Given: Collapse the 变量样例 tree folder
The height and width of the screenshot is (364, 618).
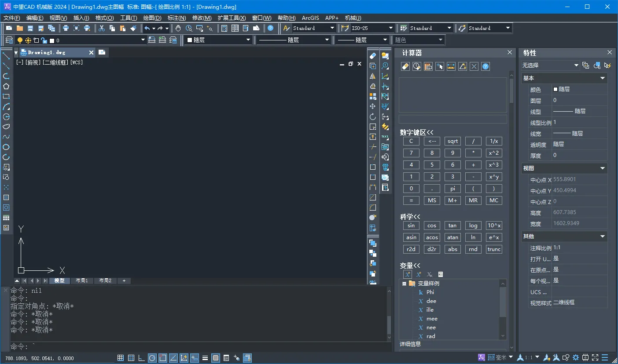Looking at the screenshot, I should coord(404,284).
